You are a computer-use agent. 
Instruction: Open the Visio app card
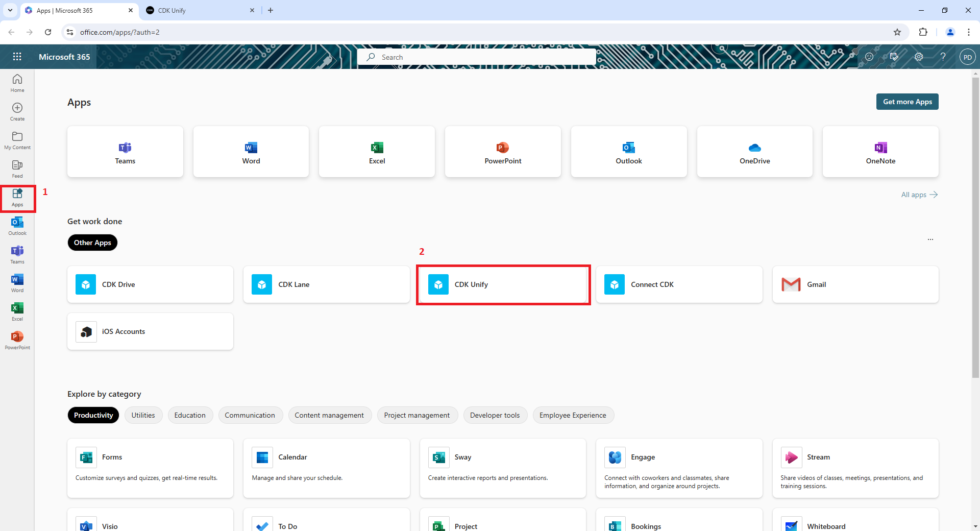tap(150, 520)
